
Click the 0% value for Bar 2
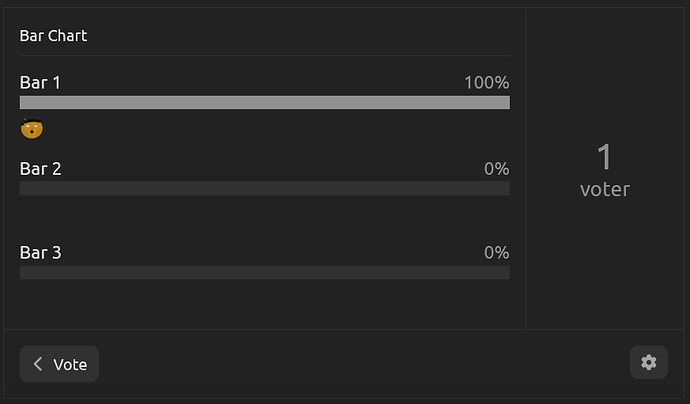coord(497,169)
